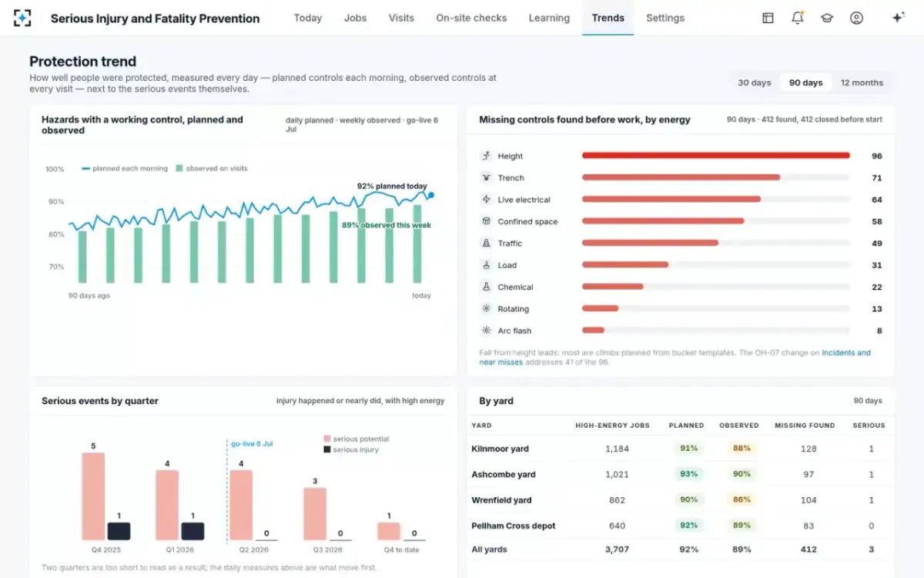Click the 'Kilnmoor yard' row name
Viewport: 924px width, 578px height.
tap(500, 449)
